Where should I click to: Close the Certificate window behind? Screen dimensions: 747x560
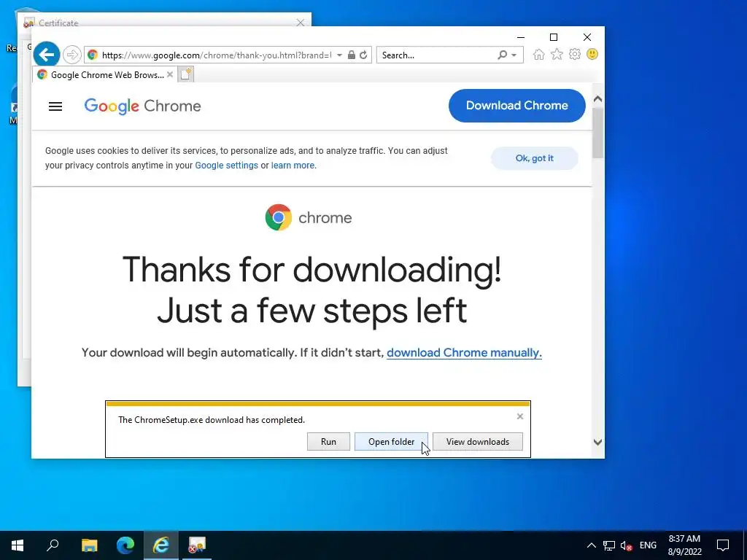300,23
